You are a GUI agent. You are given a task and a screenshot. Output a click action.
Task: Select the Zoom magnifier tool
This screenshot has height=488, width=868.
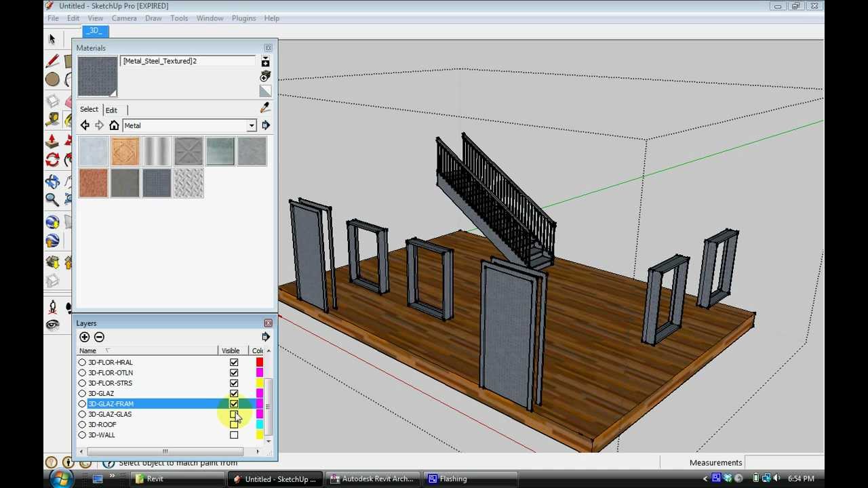[52, 199]
